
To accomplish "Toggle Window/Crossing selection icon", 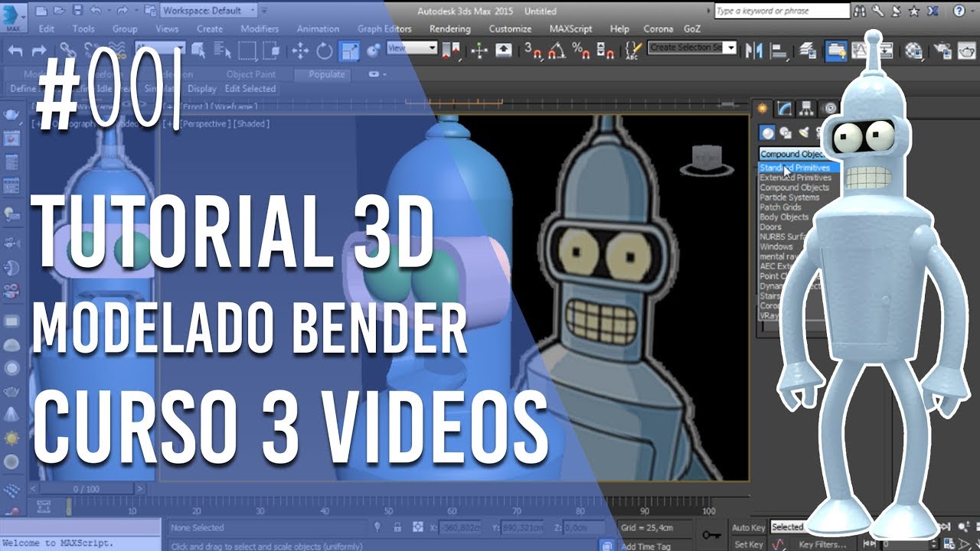I will [x=271, y=51].
